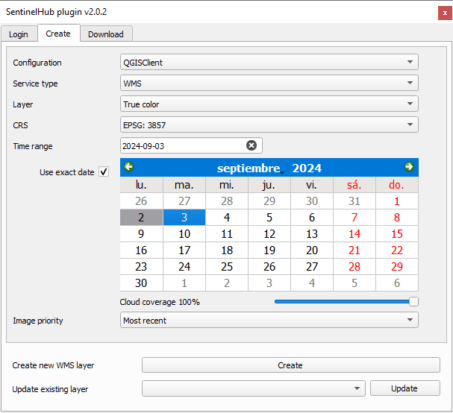Select Friday September 27 in the calendar

[312, 266]
